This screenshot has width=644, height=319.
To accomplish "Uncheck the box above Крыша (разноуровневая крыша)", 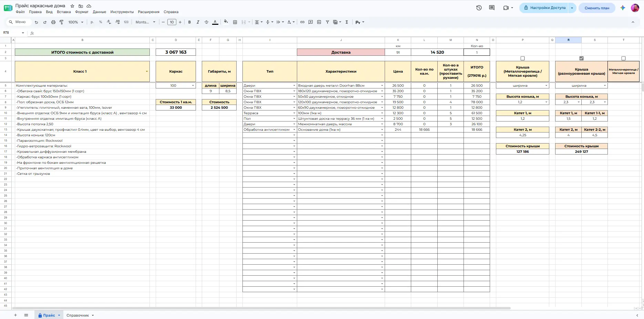I will pos(581,58).
